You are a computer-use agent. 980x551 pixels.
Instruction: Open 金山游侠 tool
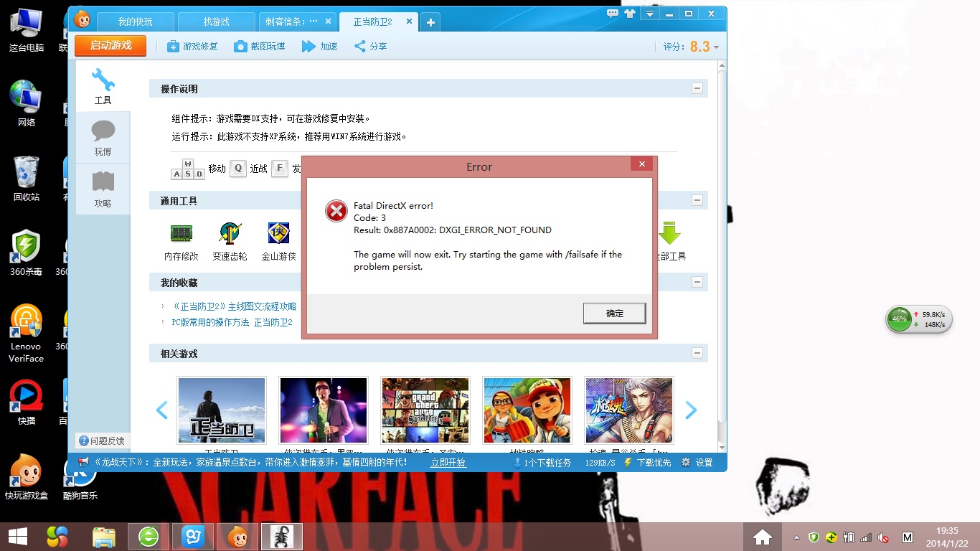278,242
